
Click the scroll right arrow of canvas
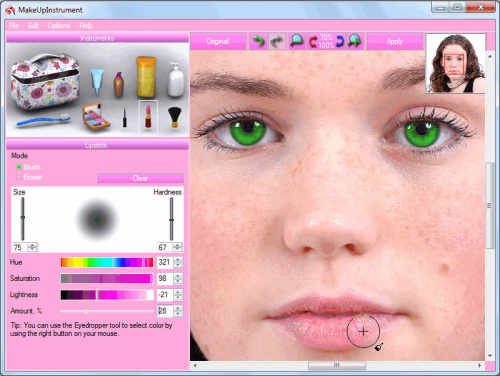[480, 366]
